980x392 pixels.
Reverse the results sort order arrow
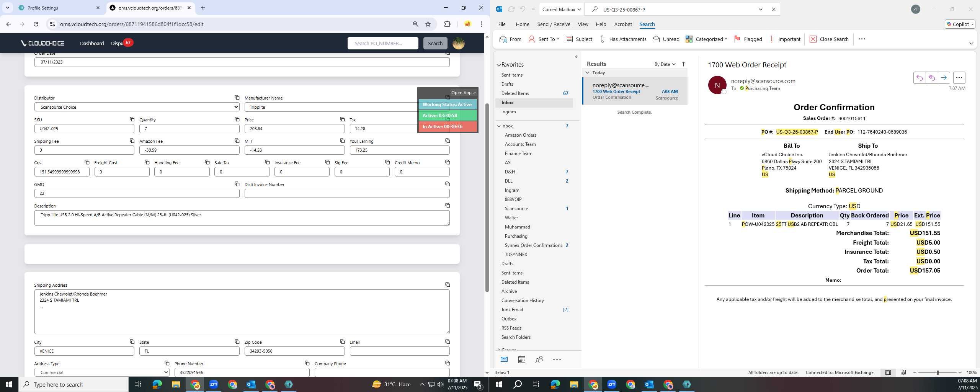coord(683,64)
